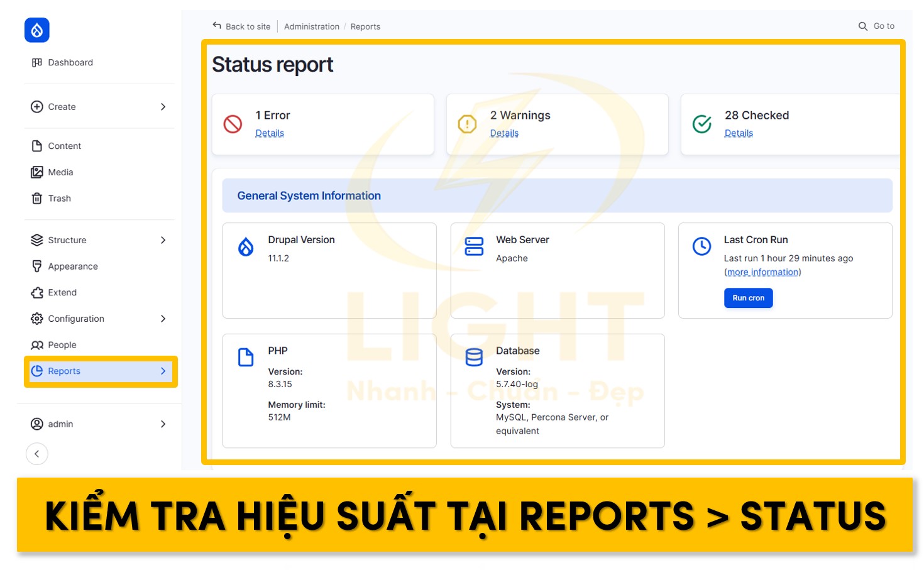Viewport: 924px width, 570px height.
Task: Open the Details link under 28 Checked
Action: tap(739, 133)
